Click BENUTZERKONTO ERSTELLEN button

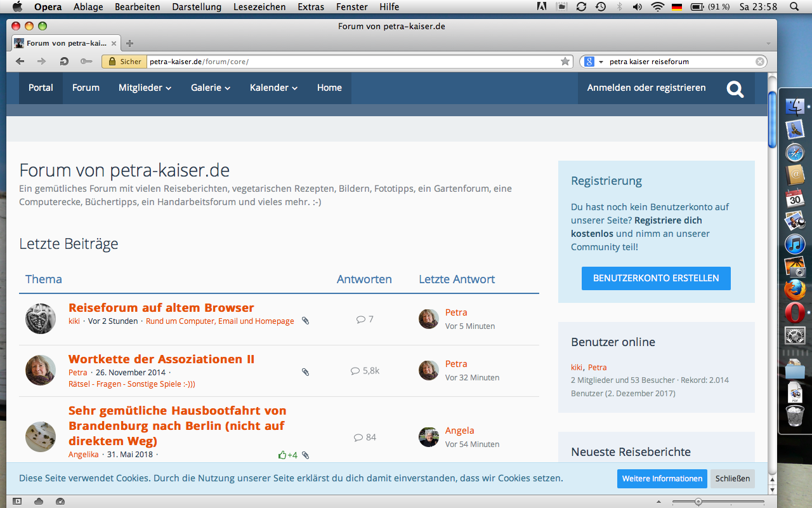[656, 278]
